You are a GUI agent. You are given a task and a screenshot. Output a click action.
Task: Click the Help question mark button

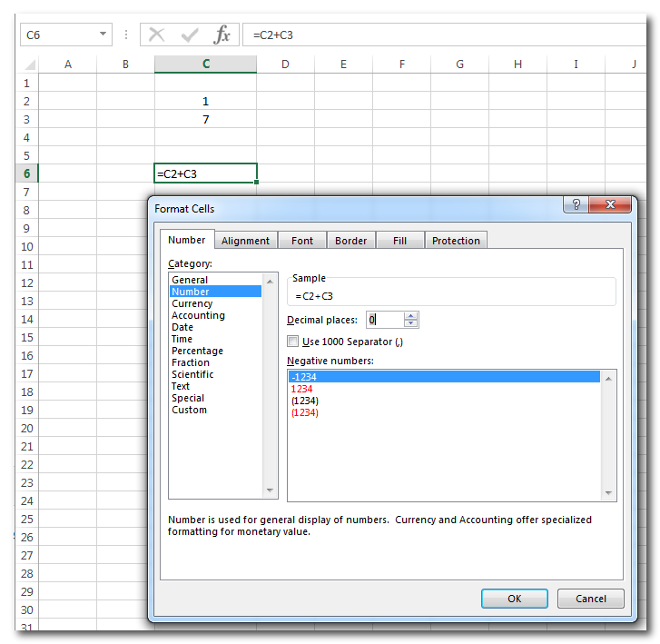click(575, 205)
